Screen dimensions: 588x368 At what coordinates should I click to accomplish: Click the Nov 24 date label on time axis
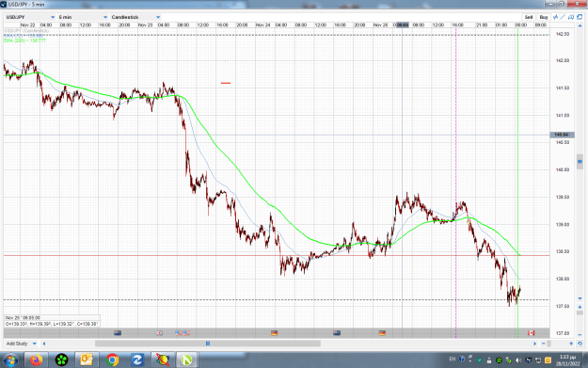pyautogui.click(x=262, y=25)
